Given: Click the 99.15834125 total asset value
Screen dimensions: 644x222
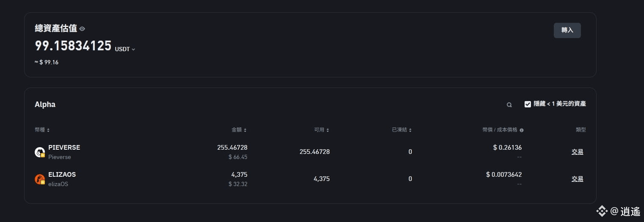Looking at the screenshot, I should (x=73, y=46).
